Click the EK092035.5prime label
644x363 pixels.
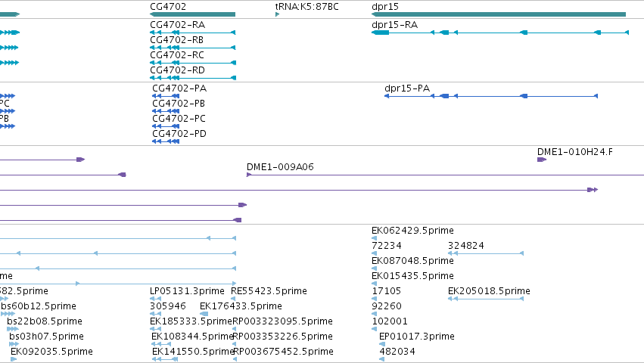51,352
